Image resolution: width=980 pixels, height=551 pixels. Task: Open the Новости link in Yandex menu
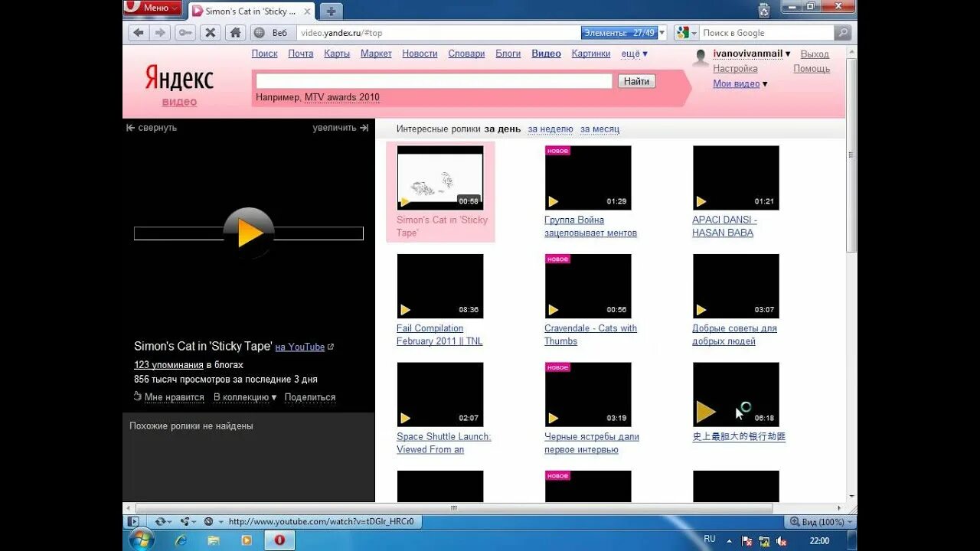click(420, 54)
